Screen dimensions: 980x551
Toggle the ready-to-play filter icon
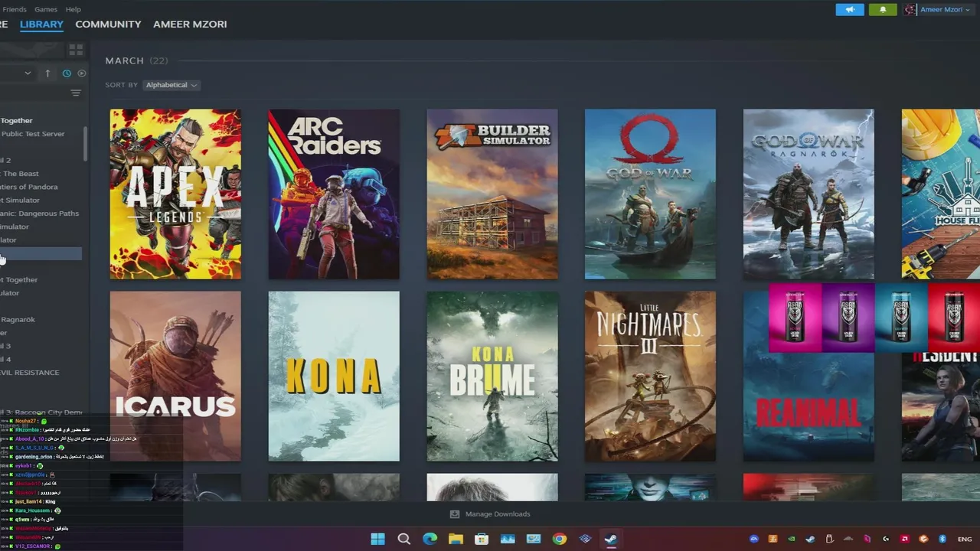click(x=82, y=73)
